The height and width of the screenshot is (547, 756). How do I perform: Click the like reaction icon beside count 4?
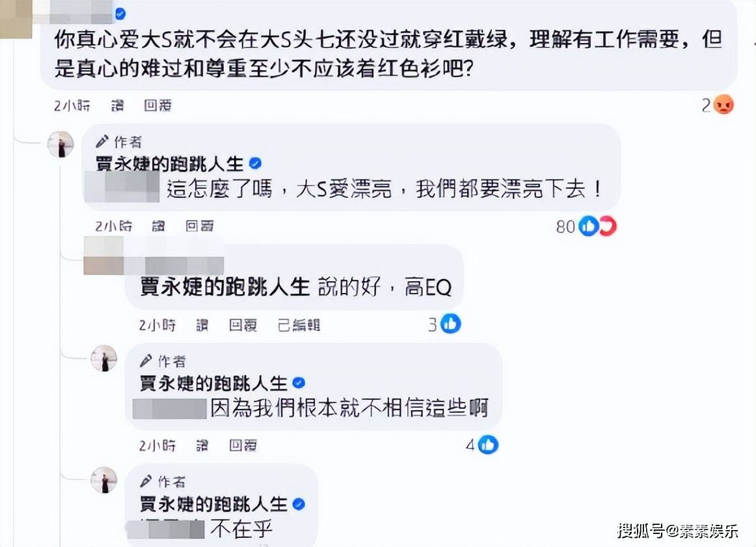coord(488,445)
